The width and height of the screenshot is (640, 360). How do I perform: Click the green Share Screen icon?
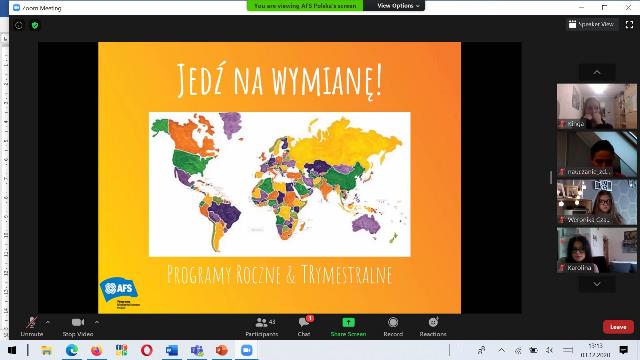pyautogui.click(x=348, y=322)
